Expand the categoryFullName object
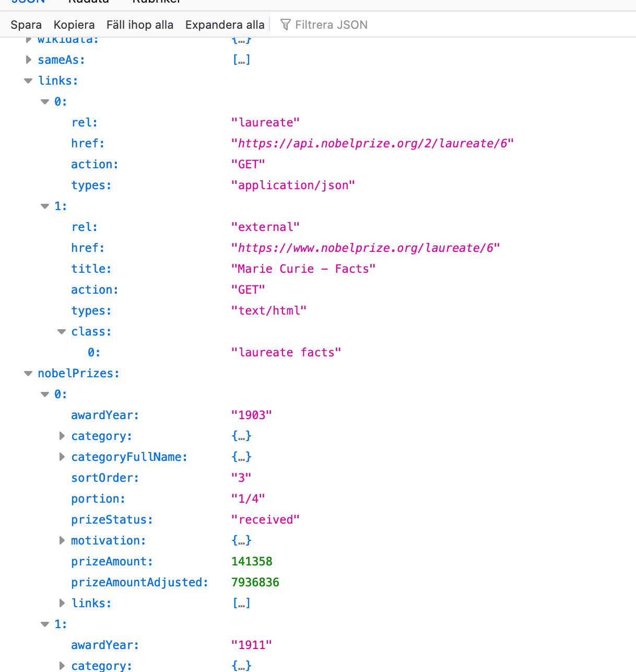The image size is (636, 672). (x=62, y=457)
